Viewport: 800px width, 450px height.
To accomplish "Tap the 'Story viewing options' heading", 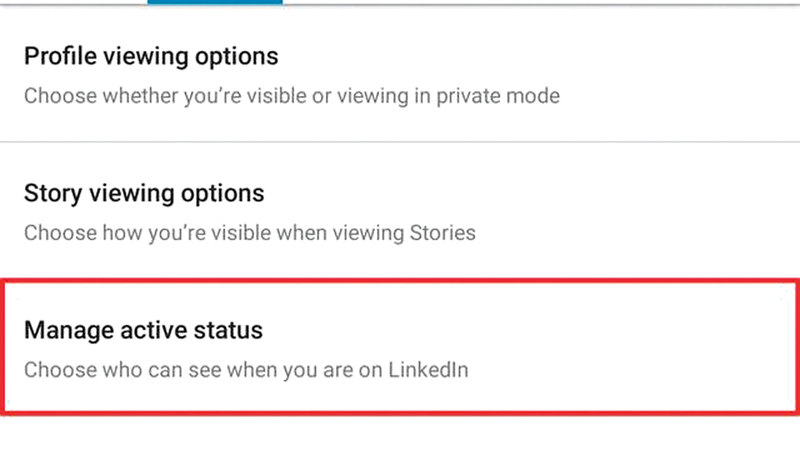I will (x=144, y=192).
